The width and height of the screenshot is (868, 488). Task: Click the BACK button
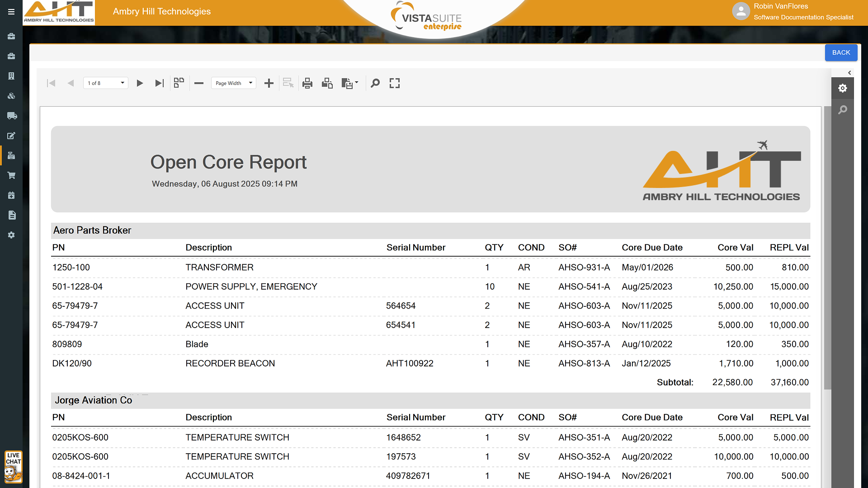(841, 52)
